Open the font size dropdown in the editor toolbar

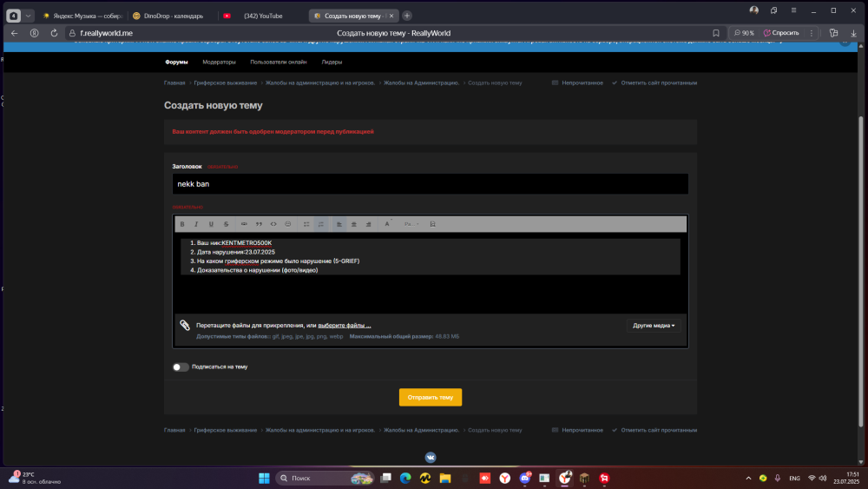411,224
